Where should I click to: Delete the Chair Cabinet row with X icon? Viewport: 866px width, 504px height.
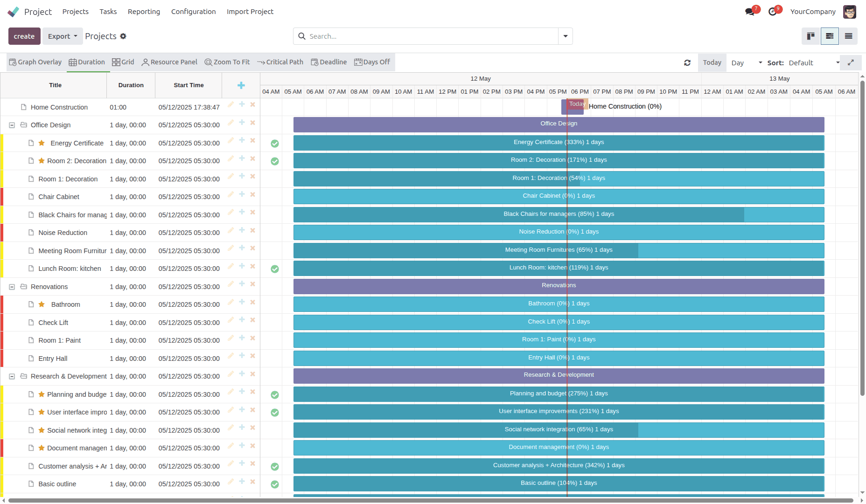click(x=252, y=194)
